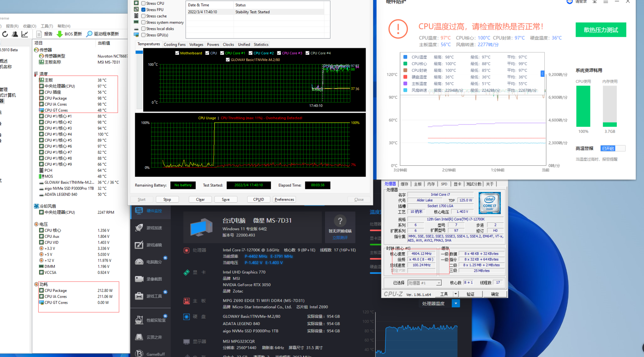Screen dimensions: 644x357
Task: Click the refresh icon in AIDA64 toolbar
Action: click(5, 34)
